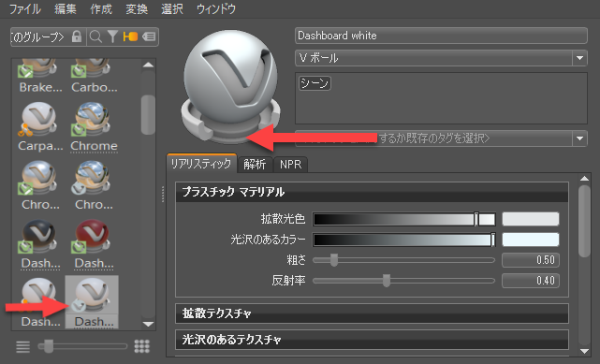
Task: Click material list scroll up arrow
Action: click(x=148, y=65)
